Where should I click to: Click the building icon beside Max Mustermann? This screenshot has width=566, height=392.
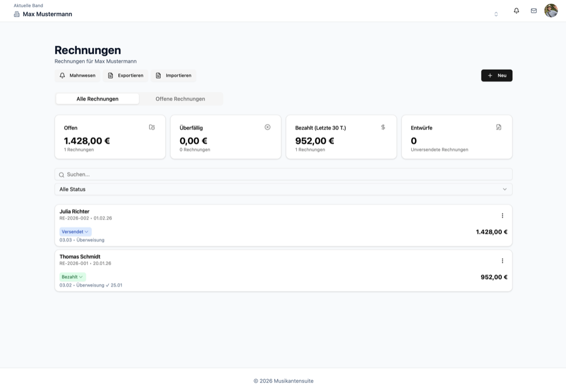[x=17, y=14]
